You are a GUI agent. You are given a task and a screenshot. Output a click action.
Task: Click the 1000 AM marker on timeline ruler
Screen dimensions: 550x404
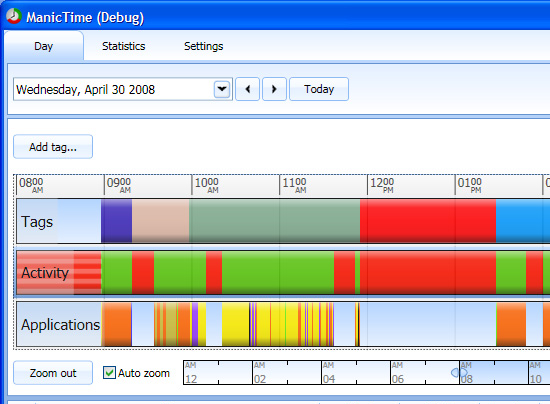point(207,185)
